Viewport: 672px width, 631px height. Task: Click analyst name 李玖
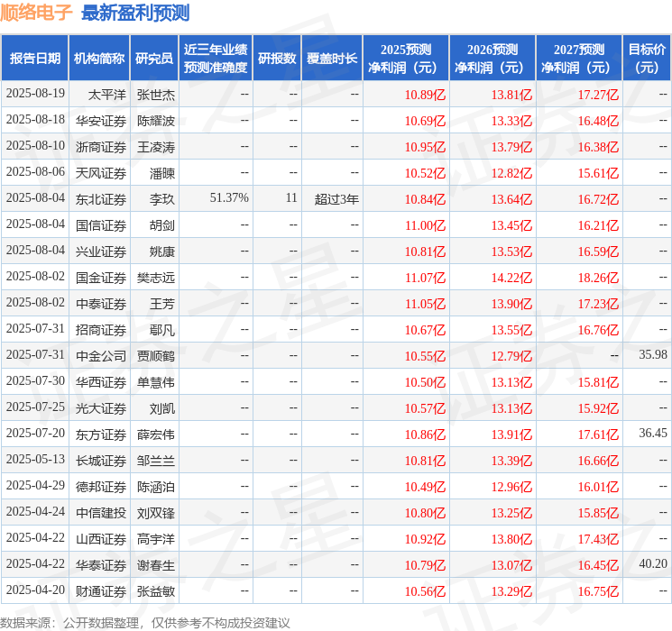(x=162, y=199)
